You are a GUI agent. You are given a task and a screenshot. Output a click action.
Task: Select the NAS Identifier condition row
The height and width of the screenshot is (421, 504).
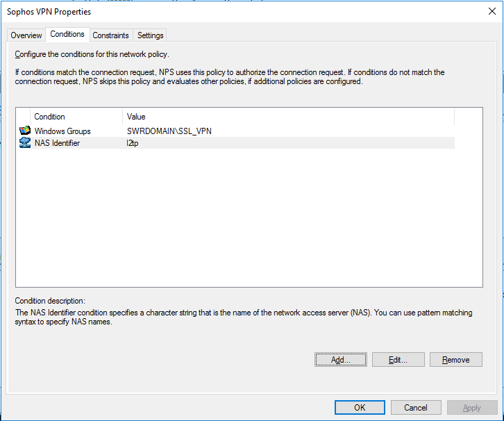click(x=237, y=143)
